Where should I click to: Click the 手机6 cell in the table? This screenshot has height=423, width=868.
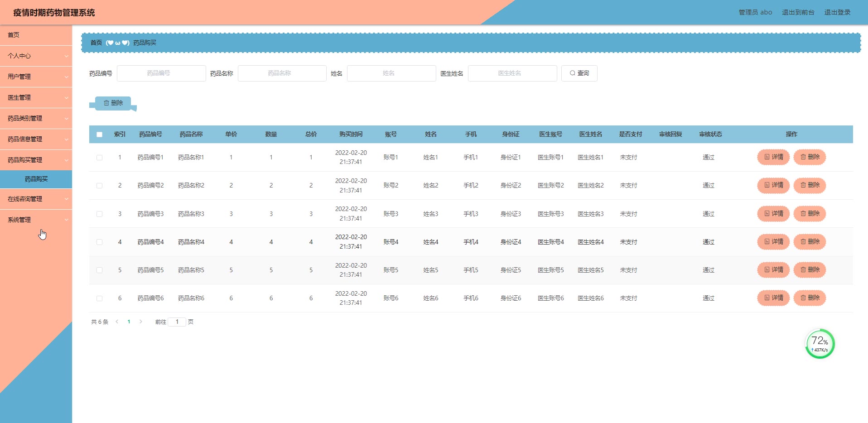coord(471,298)
